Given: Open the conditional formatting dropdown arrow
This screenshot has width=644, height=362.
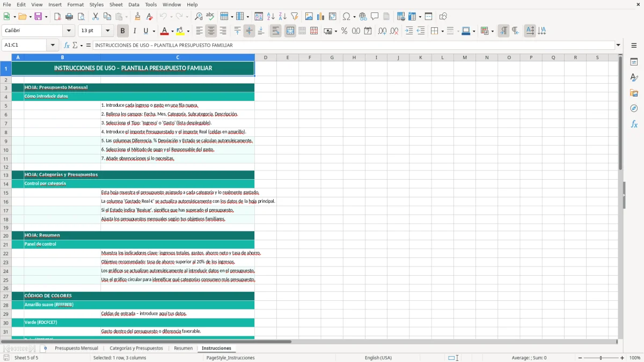Looking at the screenshot, I should (492, 31).
